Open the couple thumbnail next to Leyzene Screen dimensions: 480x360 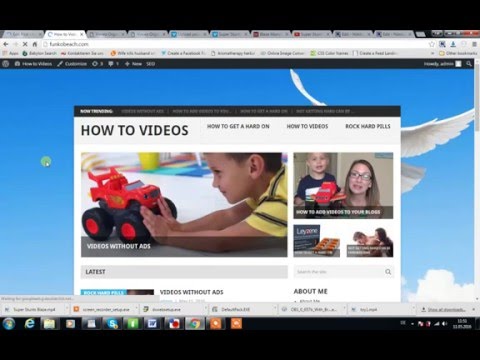[x=370, y=241]
